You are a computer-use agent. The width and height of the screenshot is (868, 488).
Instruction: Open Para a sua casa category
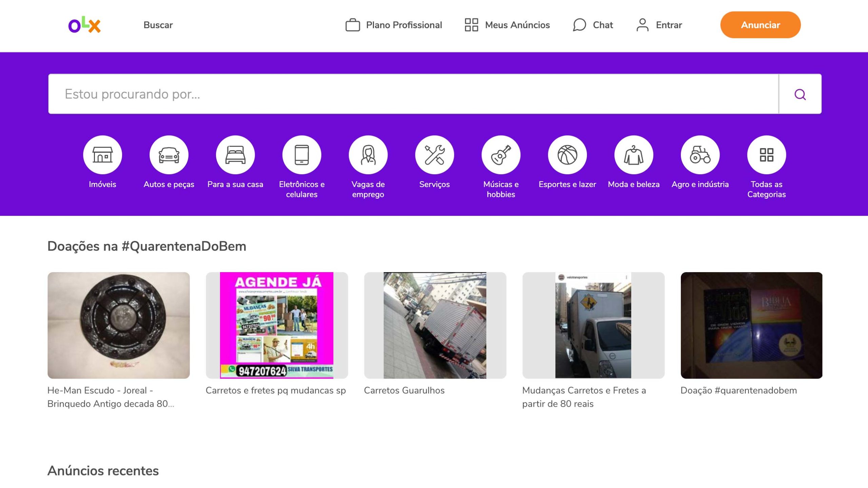(235, 154)
